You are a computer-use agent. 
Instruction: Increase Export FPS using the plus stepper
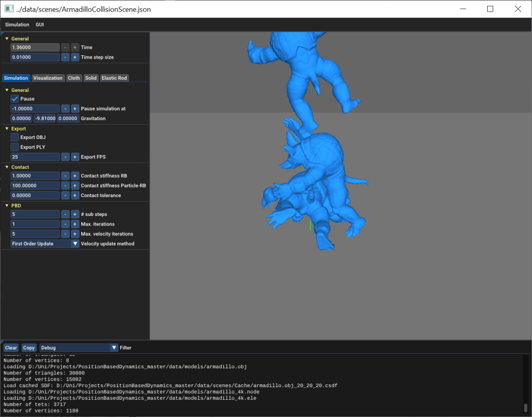point(74,157)
